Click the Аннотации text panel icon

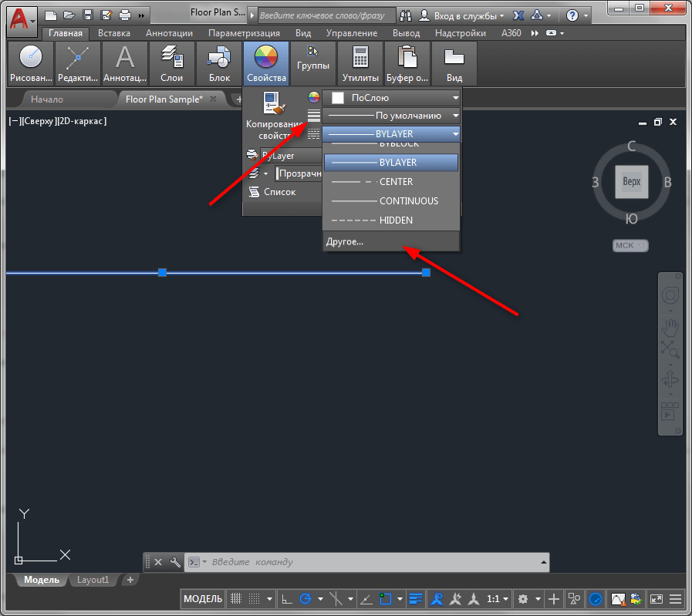[125, 63]
